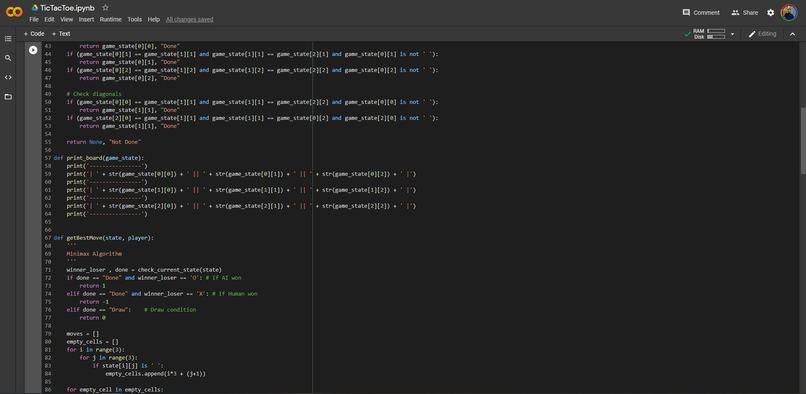Run the code cell
806x394 pixels.
coord(33,50)
